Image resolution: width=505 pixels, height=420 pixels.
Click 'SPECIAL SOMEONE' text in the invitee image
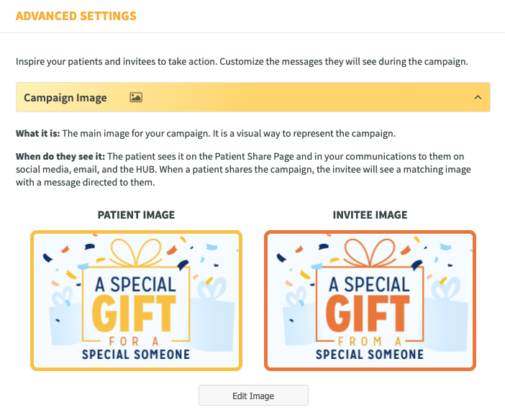coord(370,355)
